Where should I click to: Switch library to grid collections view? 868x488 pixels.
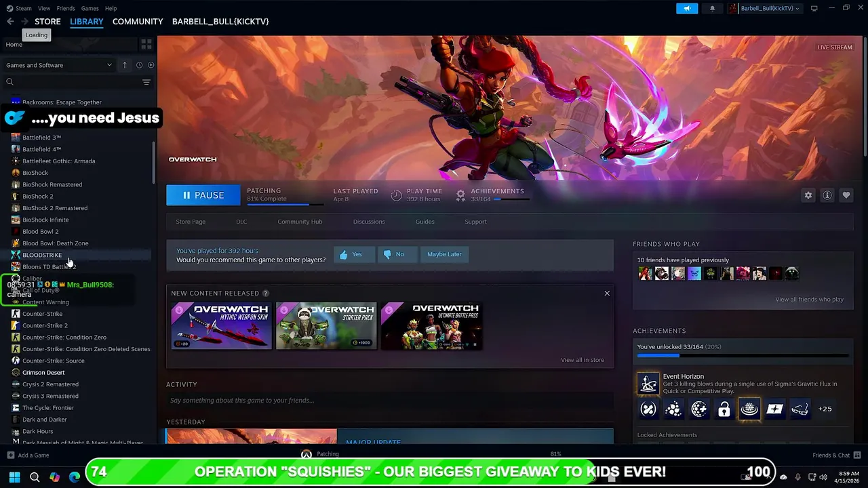146,44
